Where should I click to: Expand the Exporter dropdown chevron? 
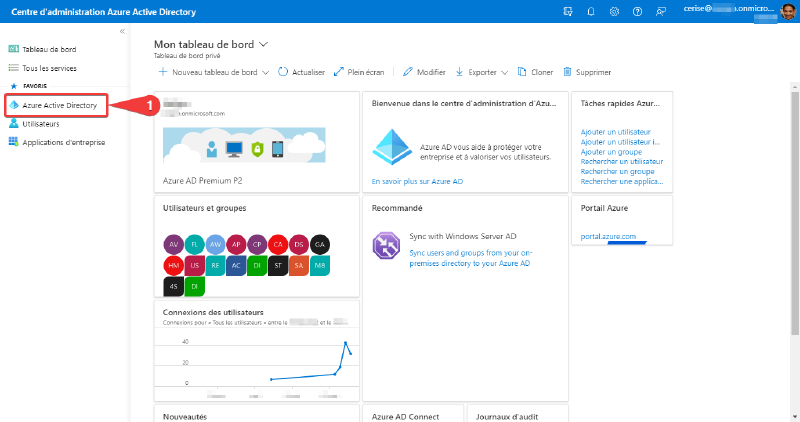coord(505,72)
